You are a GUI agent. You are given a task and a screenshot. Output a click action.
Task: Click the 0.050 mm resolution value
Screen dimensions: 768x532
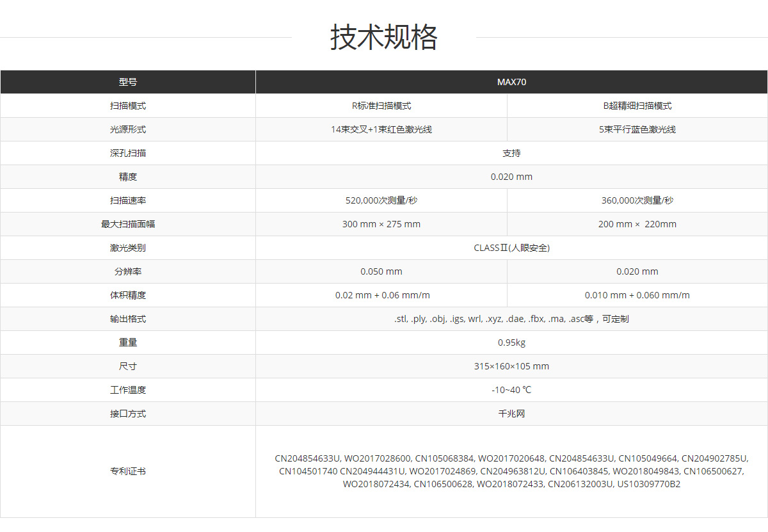(381, 271)
